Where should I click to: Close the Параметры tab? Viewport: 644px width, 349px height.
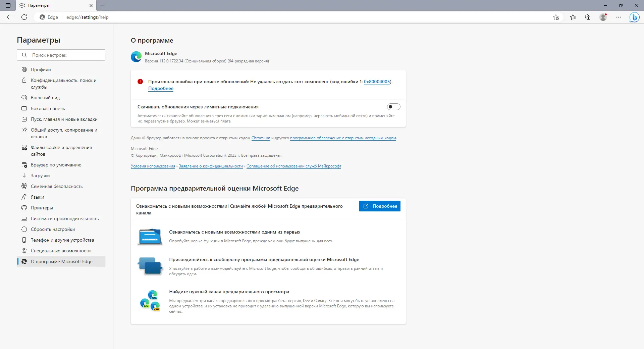pyautogui.click(x=91, y=5)
